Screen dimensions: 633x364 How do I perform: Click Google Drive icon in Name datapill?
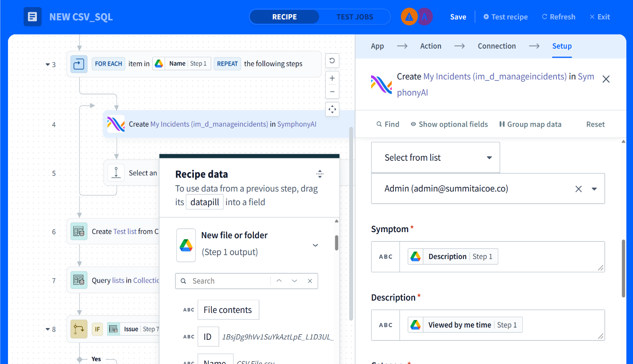159,64
